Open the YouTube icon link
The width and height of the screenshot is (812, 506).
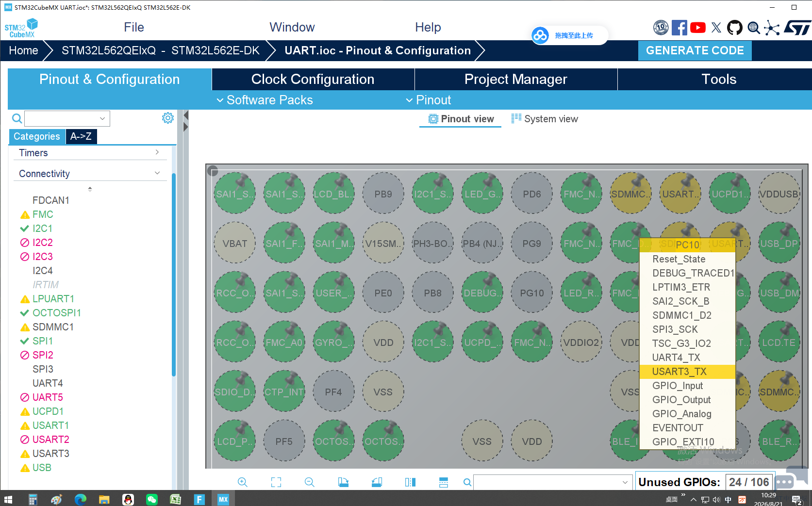(698, 28)
